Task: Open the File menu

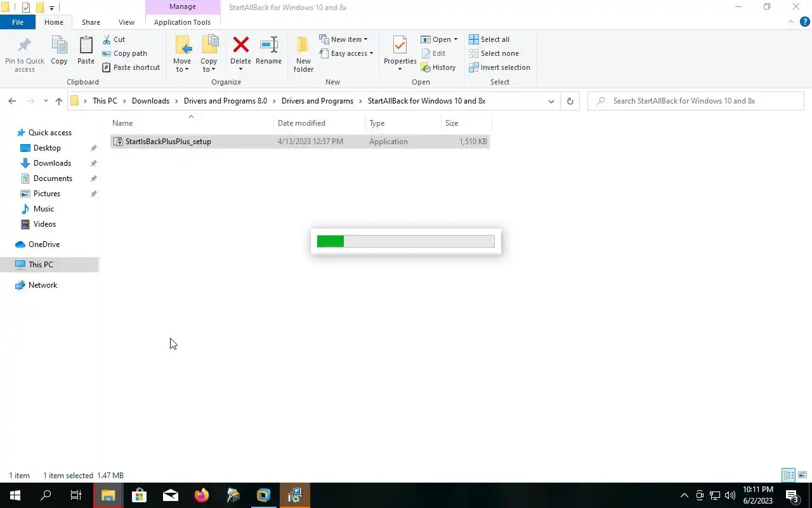Action: (x=18, y=22)
